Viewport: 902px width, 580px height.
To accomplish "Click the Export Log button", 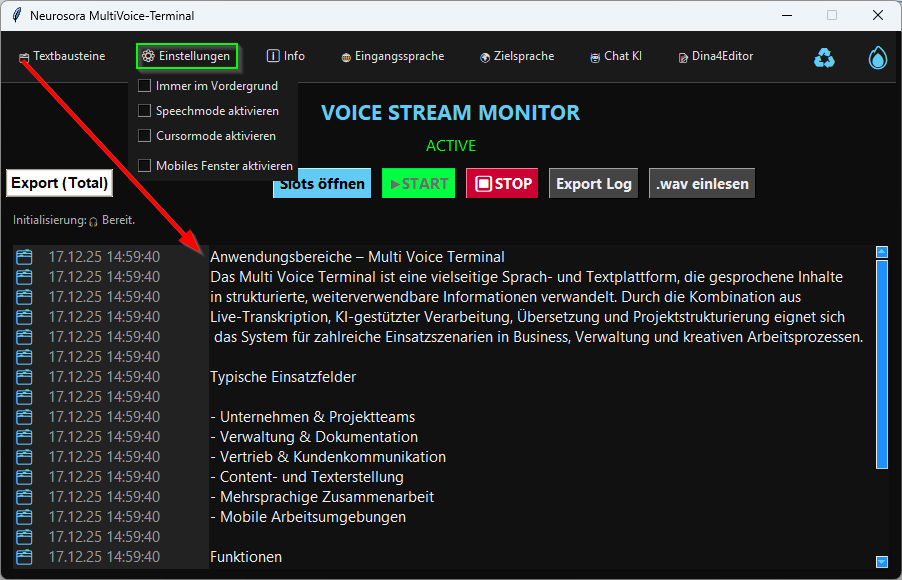I will [x=593, y=184].
